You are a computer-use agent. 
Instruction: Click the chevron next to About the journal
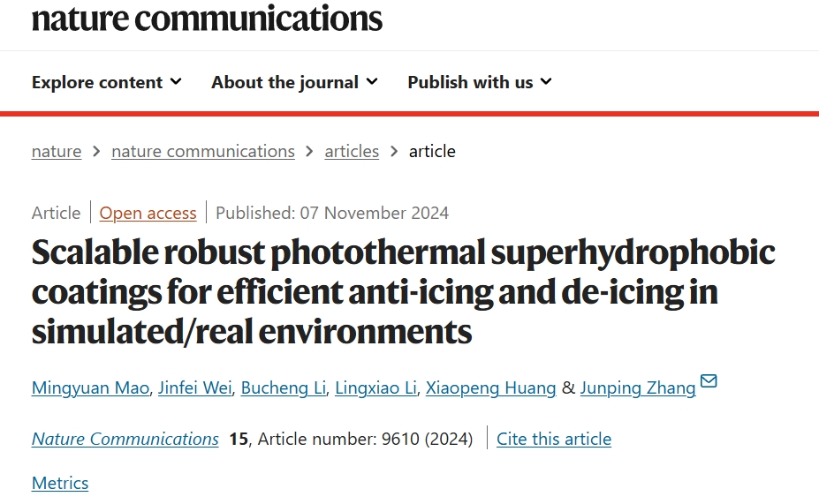(372, 82)
